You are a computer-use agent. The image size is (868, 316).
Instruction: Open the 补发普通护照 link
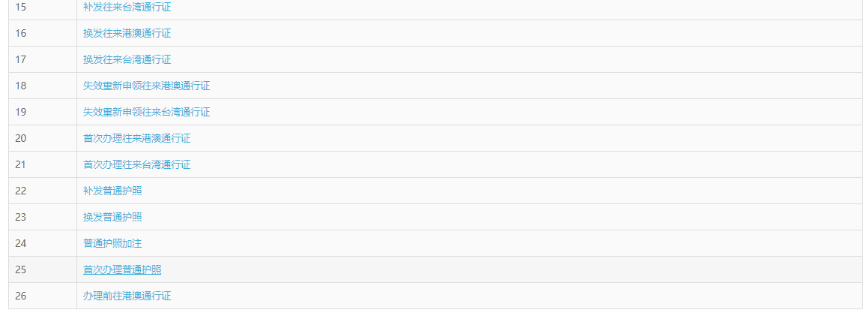pyautogui.click(x=112, y=191)
